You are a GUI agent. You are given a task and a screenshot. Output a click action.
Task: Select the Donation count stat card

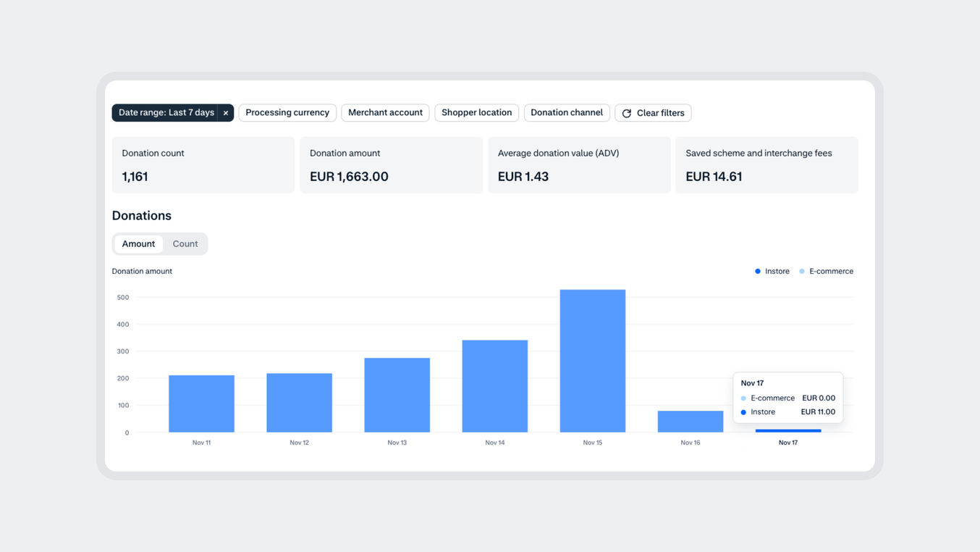pos(203,164)
